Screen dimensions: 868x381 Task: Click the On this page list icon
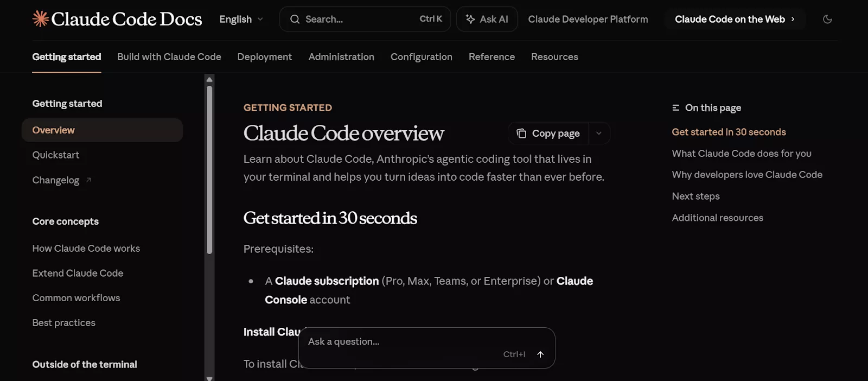tap(675, 107)
